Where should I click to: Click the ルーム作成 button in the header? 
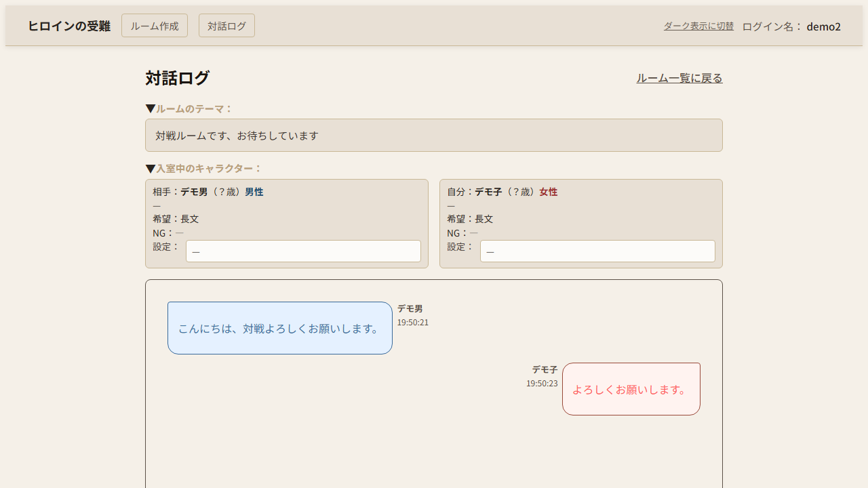coord(154,25)
